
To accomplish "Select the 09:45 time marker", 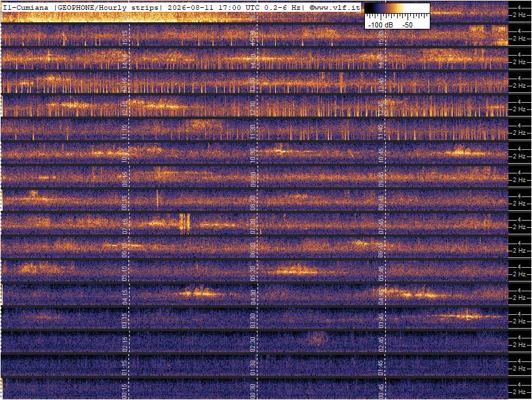I will (x=382, y=179).
